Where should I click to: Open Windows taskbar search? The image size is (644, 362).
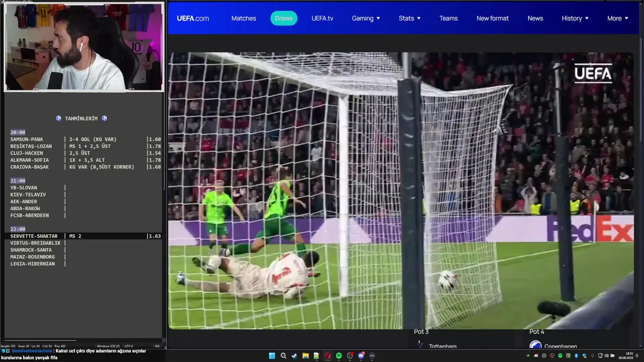coord(283,355)
